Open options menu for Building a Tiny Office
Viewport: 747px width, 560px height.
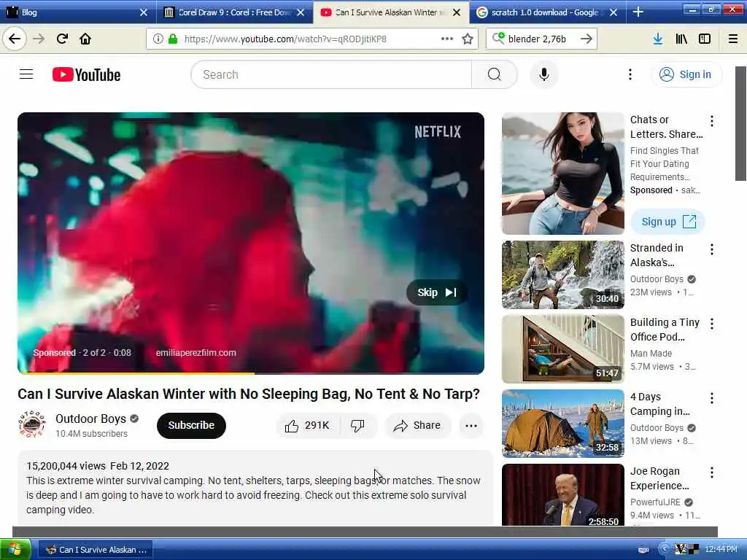pyautogui.click(x=712, y=324)
